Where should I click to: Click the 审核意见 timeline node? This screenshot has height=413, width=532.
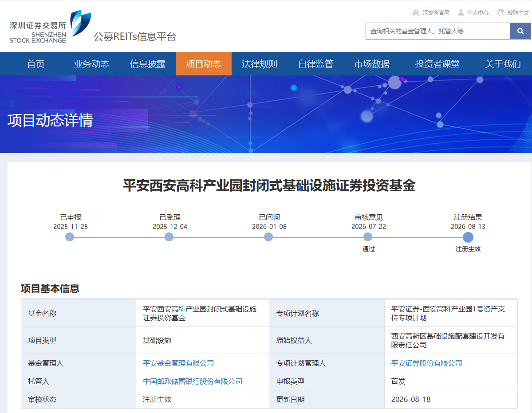click(x=368, y=237)
